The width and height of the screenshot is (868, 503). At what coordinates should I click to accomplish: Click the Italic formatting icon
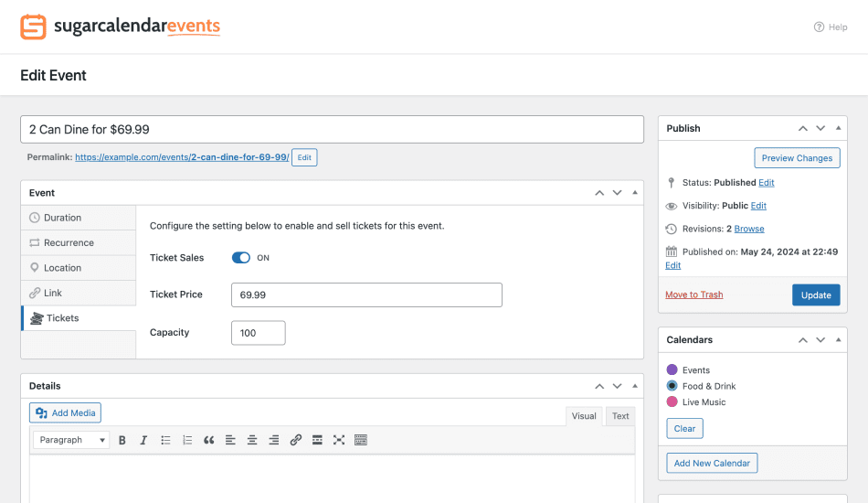pos(143,440)
